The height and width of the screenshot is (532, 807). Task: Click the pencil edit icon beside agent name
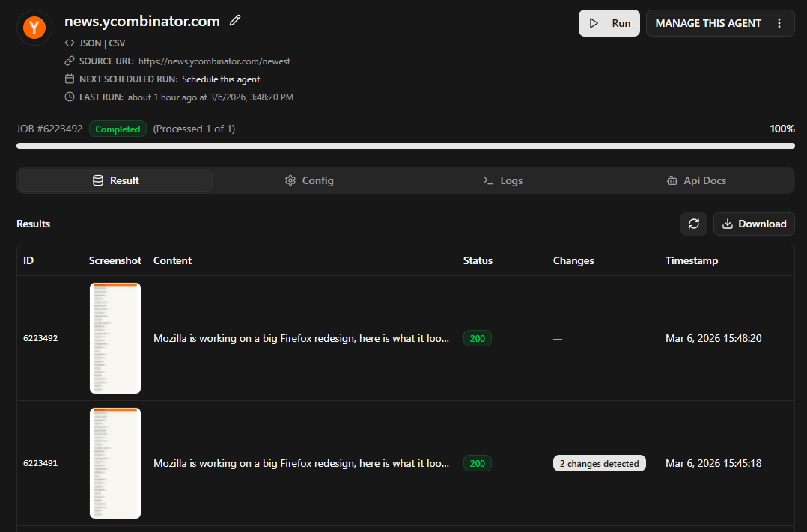point(235,21)
